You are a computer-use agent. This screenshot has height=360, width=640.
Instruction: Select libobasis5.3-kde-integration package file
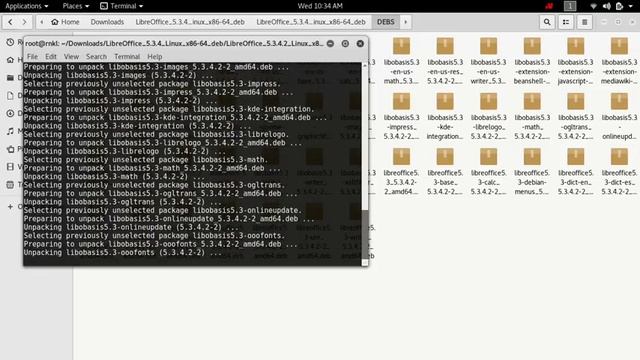click(445, 117)
